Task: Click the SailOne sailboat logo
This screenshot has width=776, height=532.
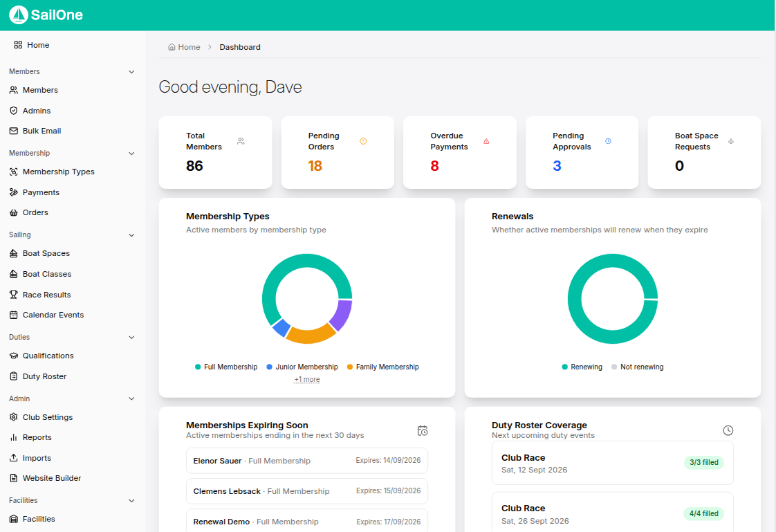Action: [x=19, y=15]
